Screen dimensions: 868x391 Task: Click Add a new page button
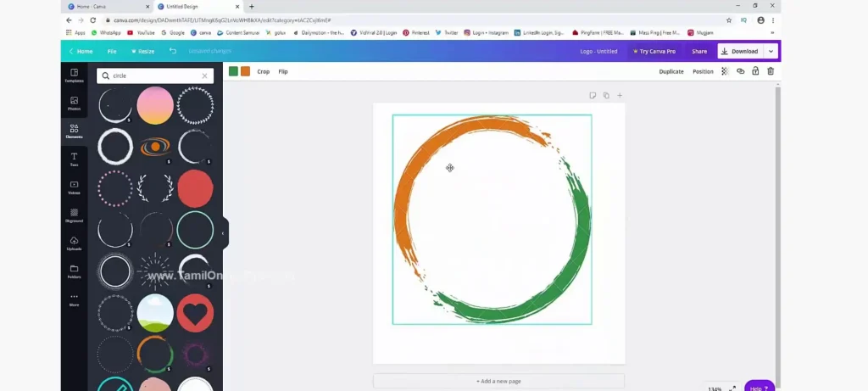pos(498,382)
